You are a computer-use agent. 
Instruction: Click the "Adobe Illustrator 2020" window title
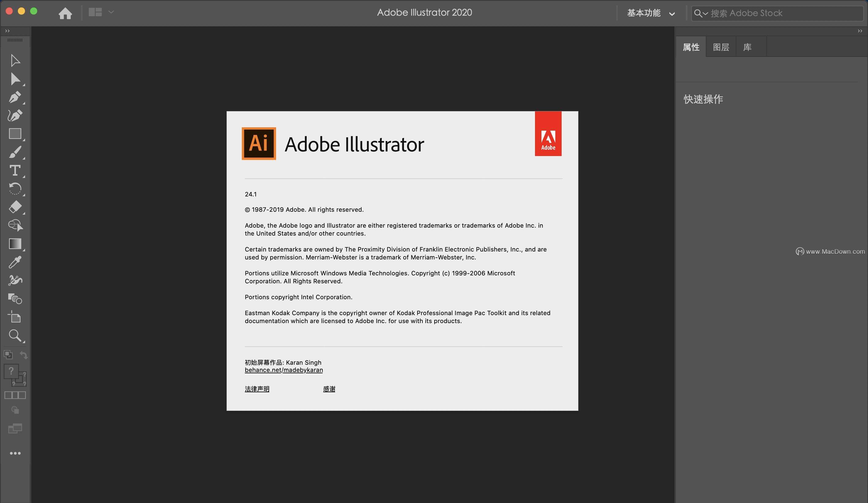pos(424,13)
